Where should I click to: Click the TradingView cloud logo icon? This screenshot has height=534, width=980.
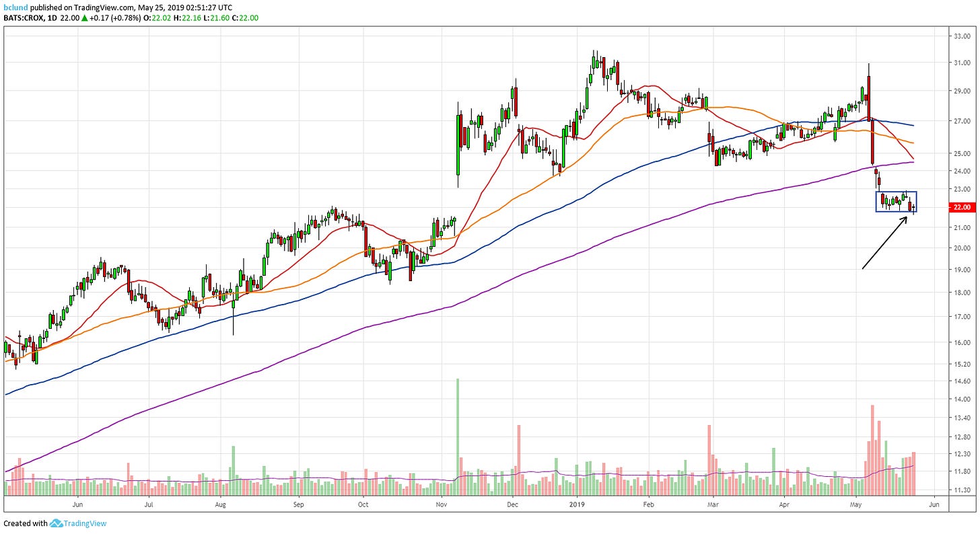coord(56,523)
